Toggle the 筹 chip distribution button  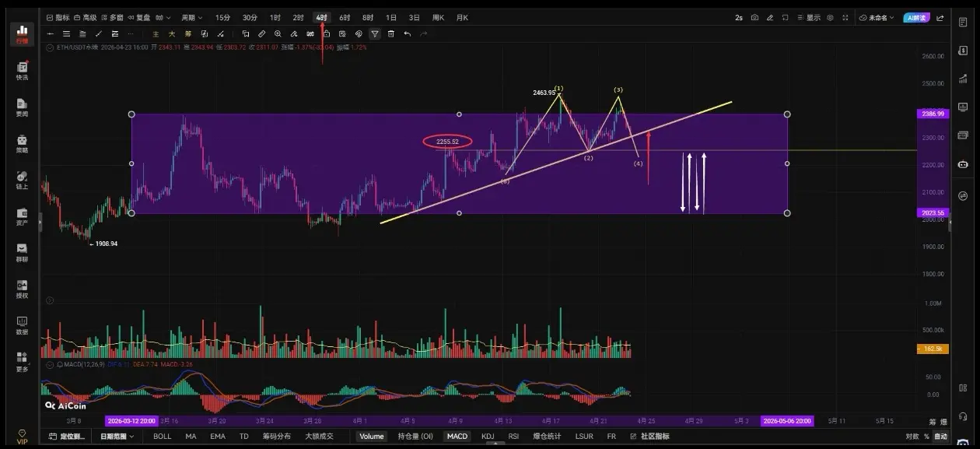[188, 33]
